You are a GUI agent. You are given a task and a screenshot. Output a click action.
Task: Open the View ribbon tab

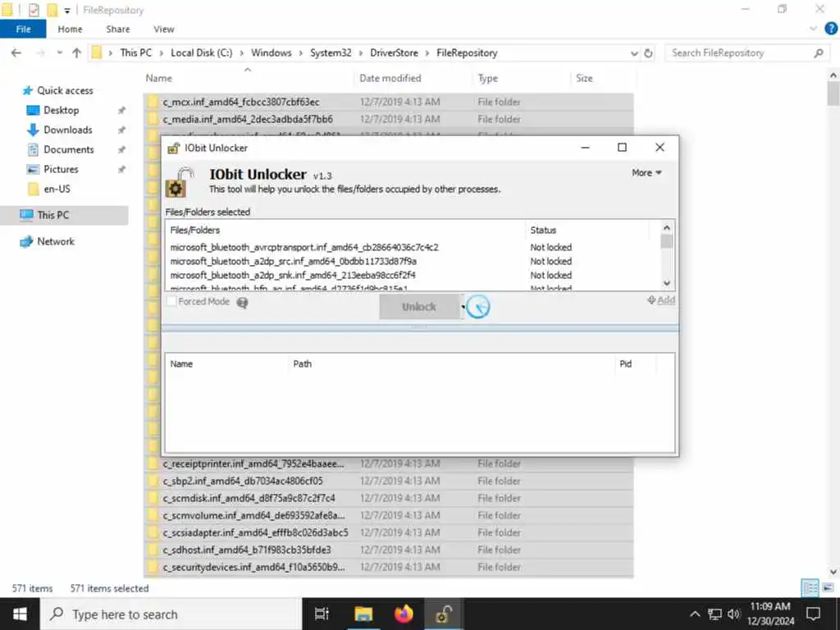point(164,29)
